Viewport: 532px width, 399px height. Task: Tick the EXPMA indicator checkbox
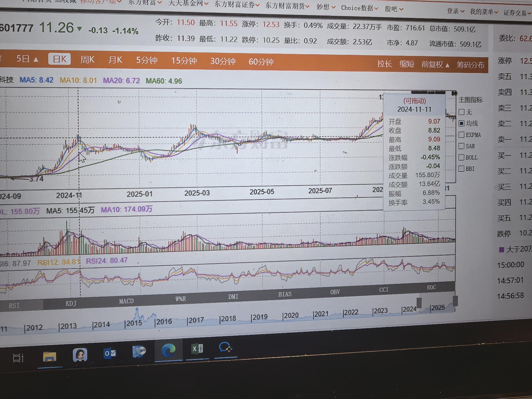tap(462, 135)
